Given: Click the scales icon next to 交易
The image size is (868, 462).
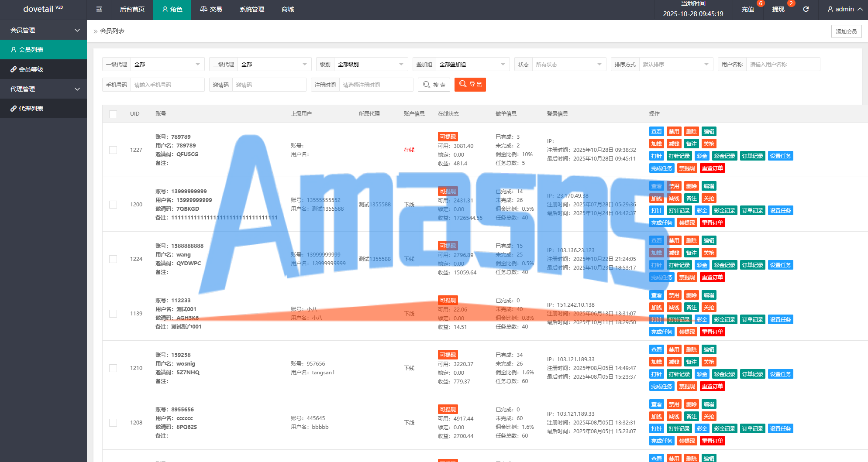Looking at the screenshot, I should pyautogui.click(x=203, y=9).
